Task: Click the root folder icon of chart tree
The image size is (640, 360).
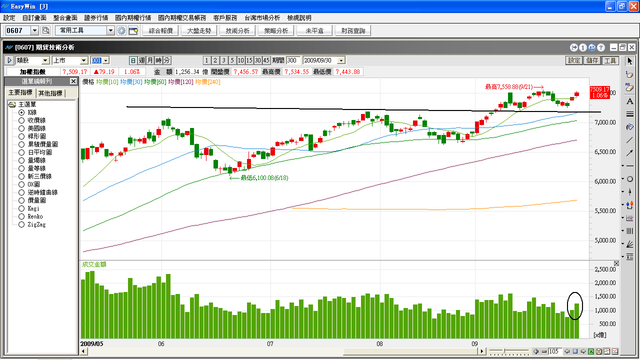Action: click(x=12, y=104)
